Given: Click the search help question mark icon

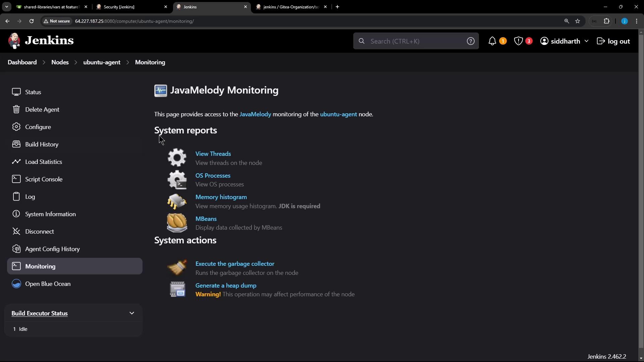Looking at the screenshot, I should 471,41.
